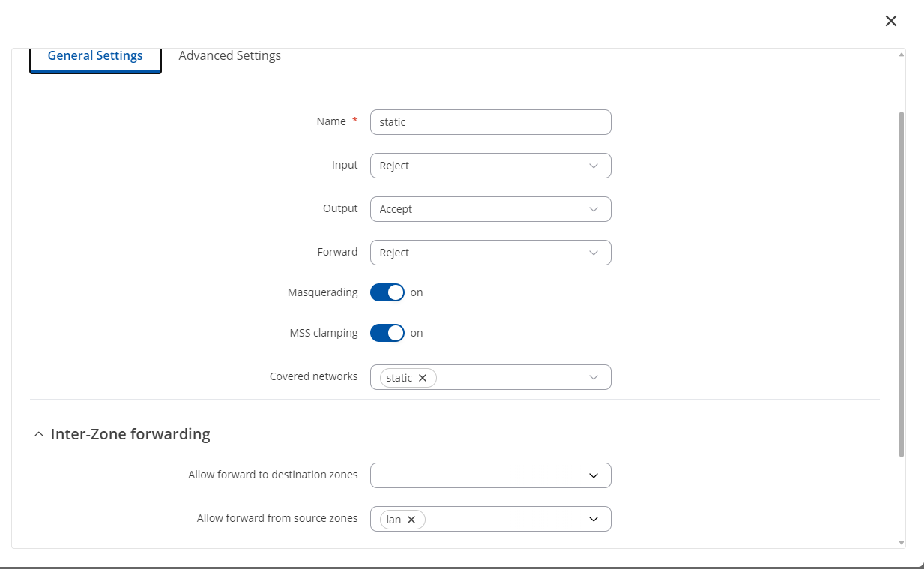Disable the Masquerading toggle
This screenshot has width=924, height=569.
(x=387, y=292)
